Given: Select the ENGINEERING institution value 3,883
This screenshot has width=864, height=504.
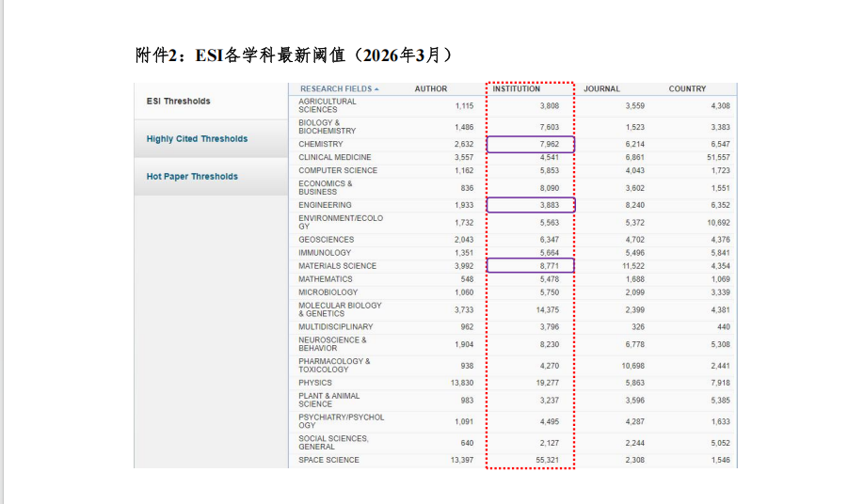Looking at the screenshot, I should click(550, 205).
